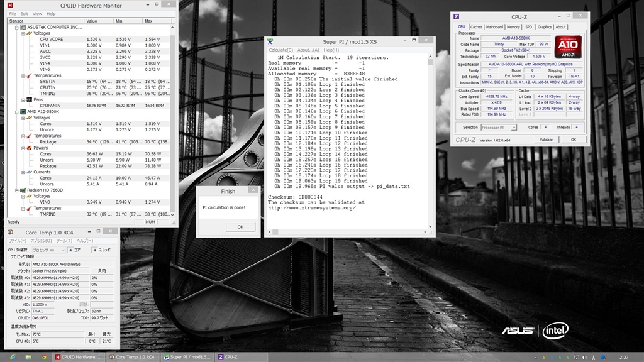Click the clock showing 2:27 in taskbar
Viewport: 644px width, 362px height.
(x=624, y=358)
